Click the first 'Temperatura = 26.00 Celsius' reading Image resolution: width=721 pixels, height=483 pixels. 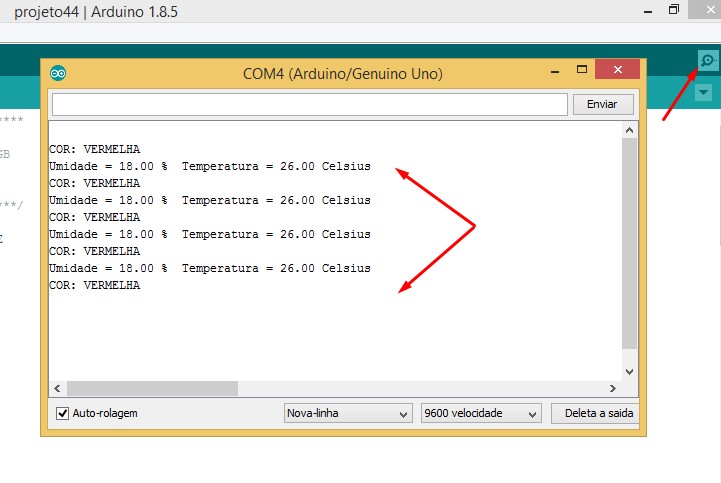point(276,166)
